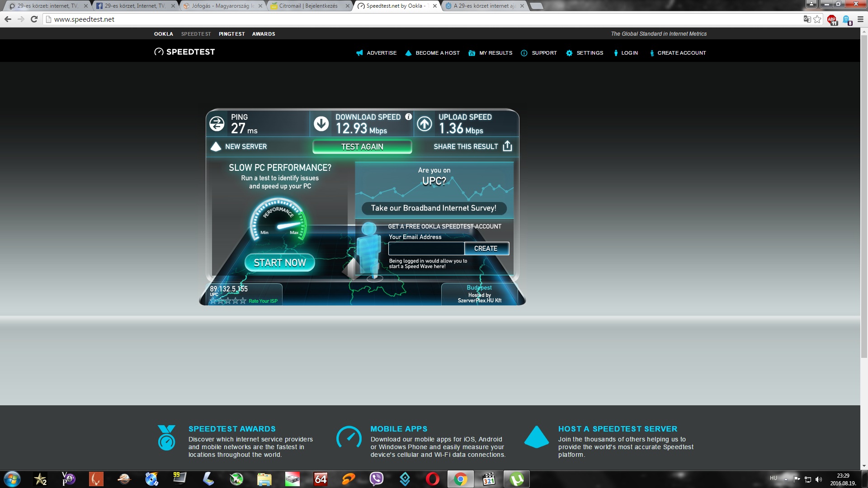This screenshot has width=868, height=488.
Task: Click the settings gear icon in header
Action: pyautogui.click(x=569, y=53)
